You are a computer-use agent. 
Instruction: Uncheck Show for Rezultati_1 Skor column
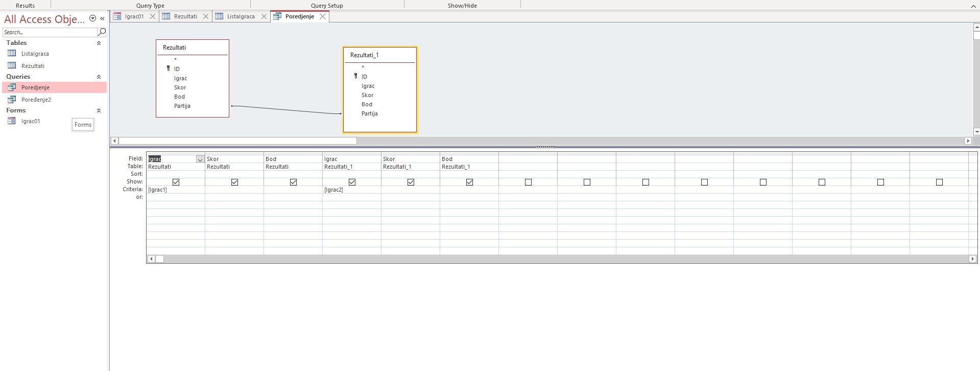411,182
